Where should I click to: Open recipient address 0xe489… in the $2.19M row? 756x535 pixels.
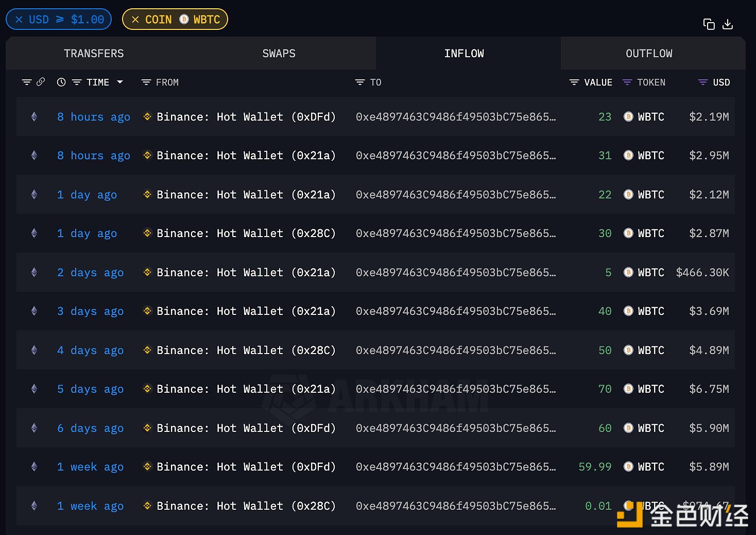tap(456, 117)
